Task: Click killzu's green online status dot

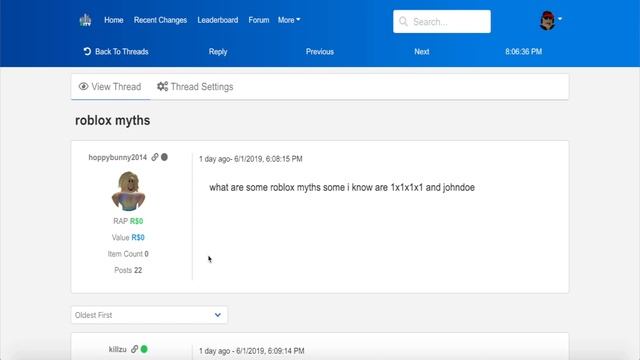Action: tap(144, 349)
